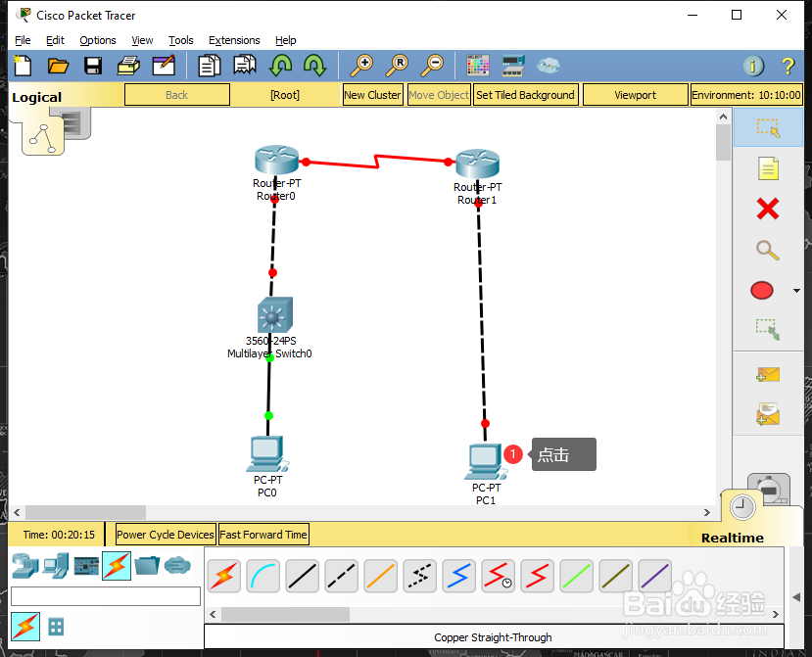Switch to Realtime mode tab

coord(733,538)
